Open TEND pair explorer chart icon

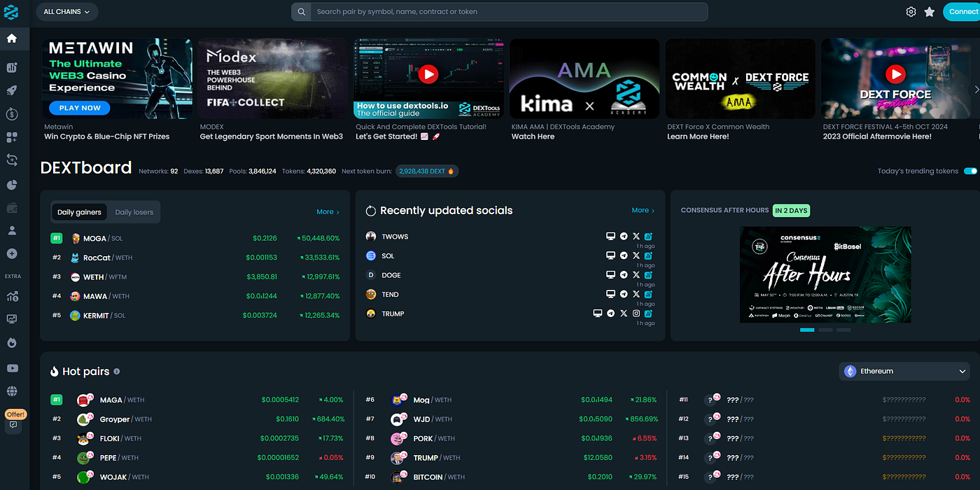(x=648, y=294)
